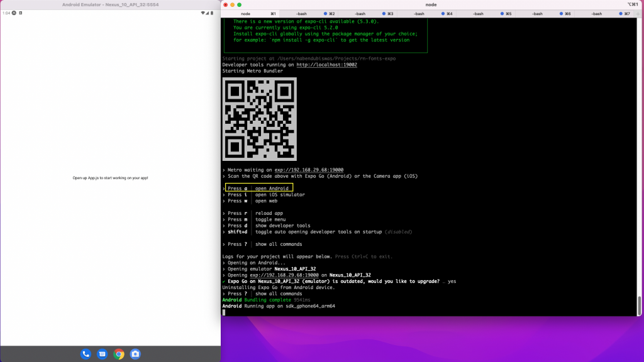644x362 pixels.
Task: Click the terminal window title 'node'
Action: coord(431,4)
